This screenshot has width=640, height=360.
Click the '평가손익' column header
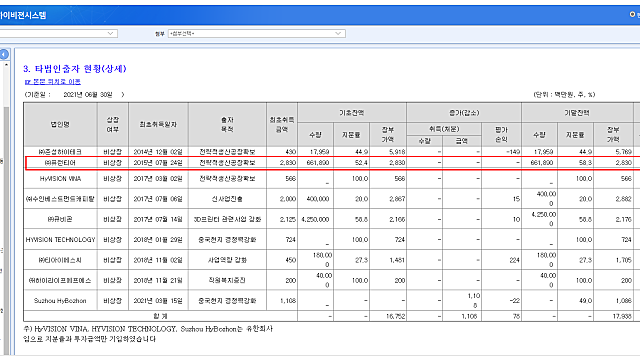click(x=501, y=134)
